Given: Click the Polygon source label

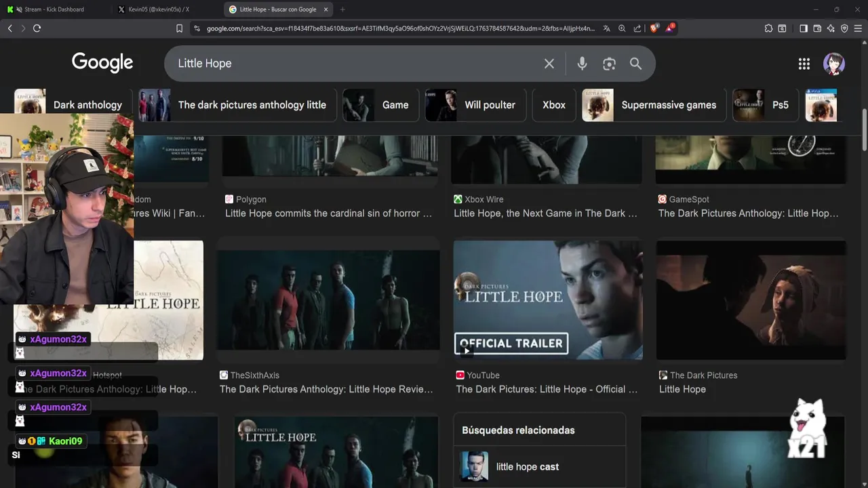Looking at the screenshot, I should pyautogui.click(x=251, y=200).
